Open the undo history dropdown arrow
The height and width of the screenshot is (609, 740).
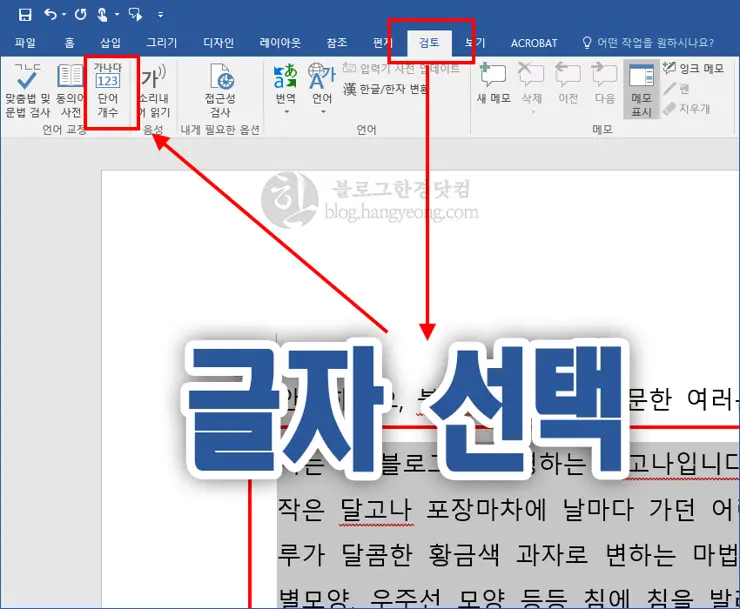64,15
